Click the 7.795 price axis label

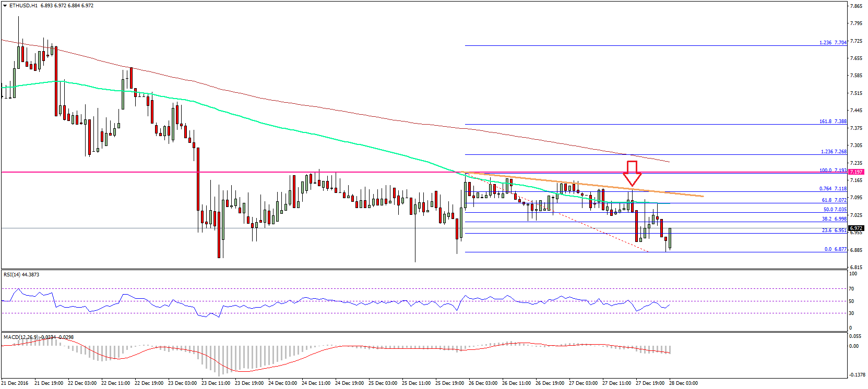pos(856,23)
